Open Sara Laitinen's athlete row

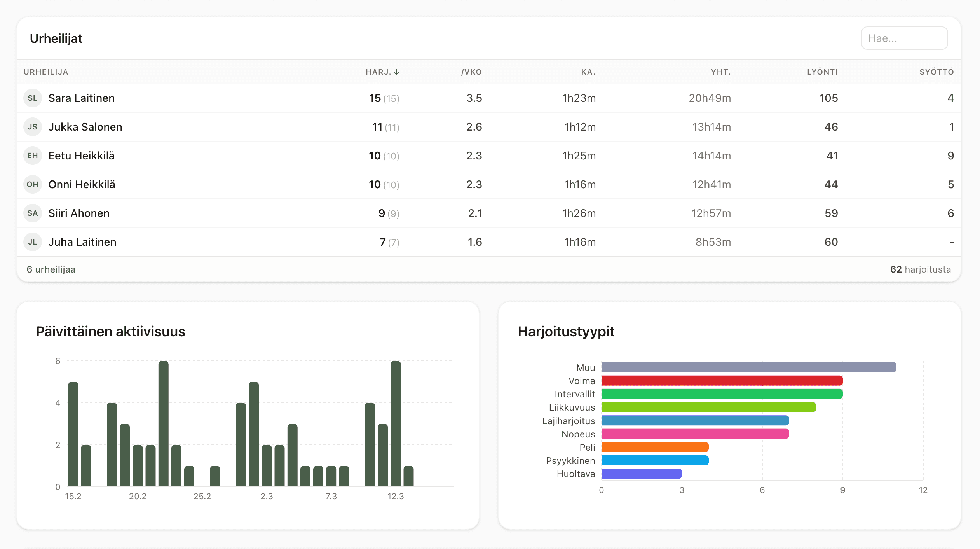(x=81, y=98)
